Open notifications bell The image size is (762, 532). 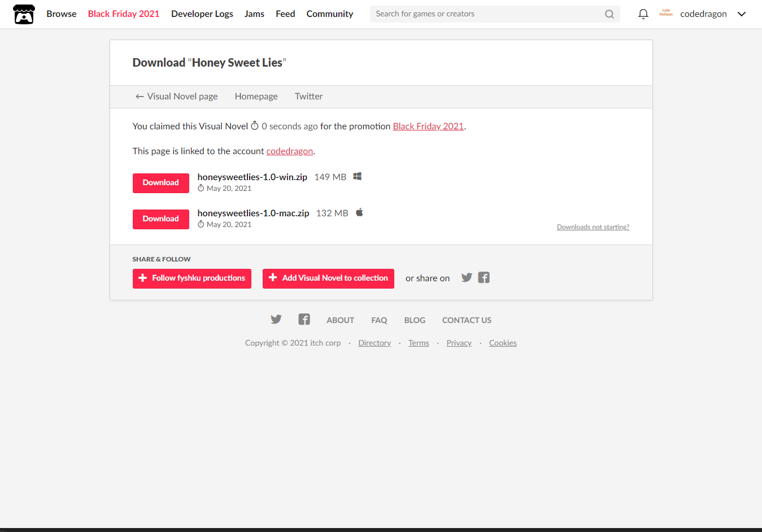pos(643,14)
